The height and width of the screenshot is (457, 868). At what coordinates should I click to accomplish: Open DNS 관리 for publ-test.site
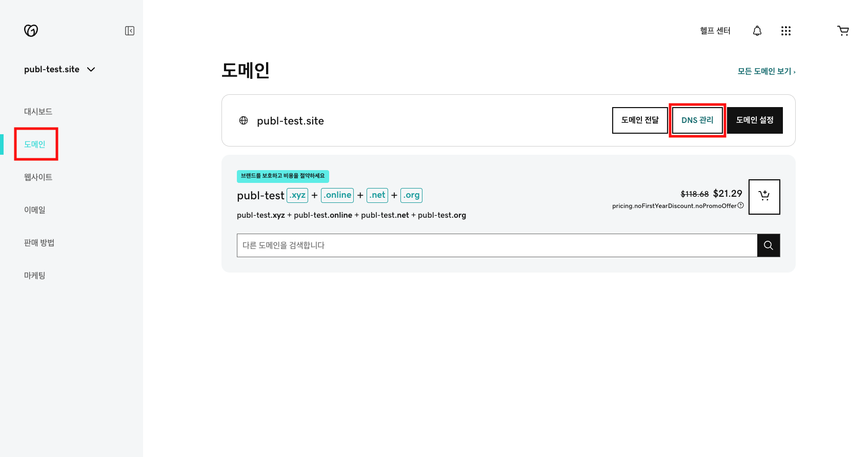click(x=697, y=120)
